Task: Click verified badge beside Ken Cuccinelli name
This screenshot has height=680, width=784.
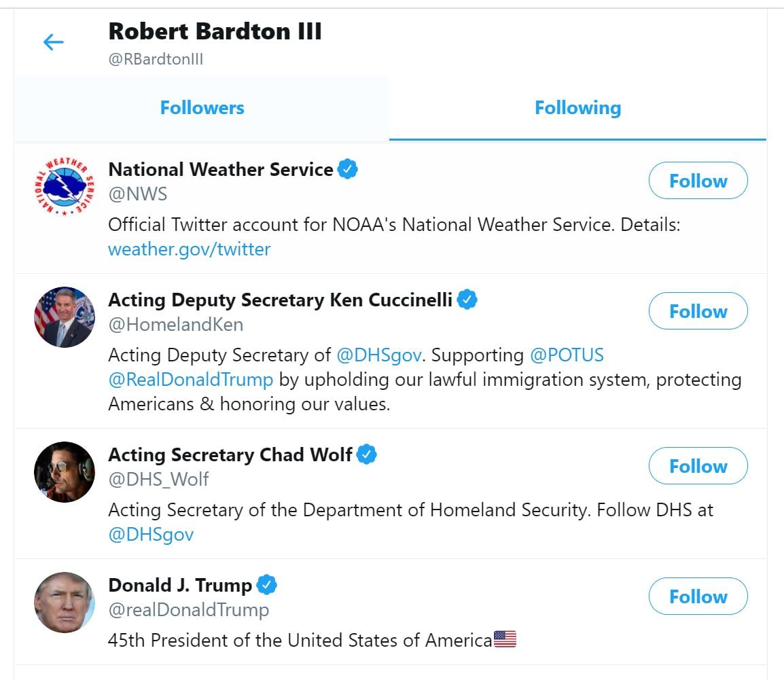Action: click(x=467, y=300)
